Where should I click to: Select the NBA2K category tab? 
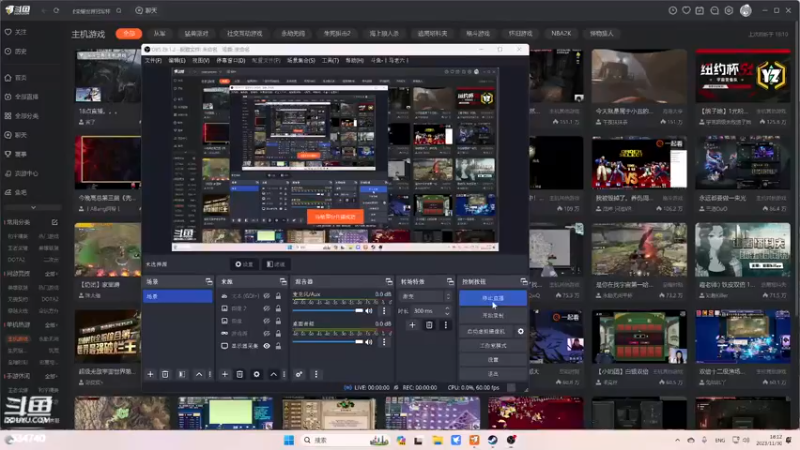[561, 33]
